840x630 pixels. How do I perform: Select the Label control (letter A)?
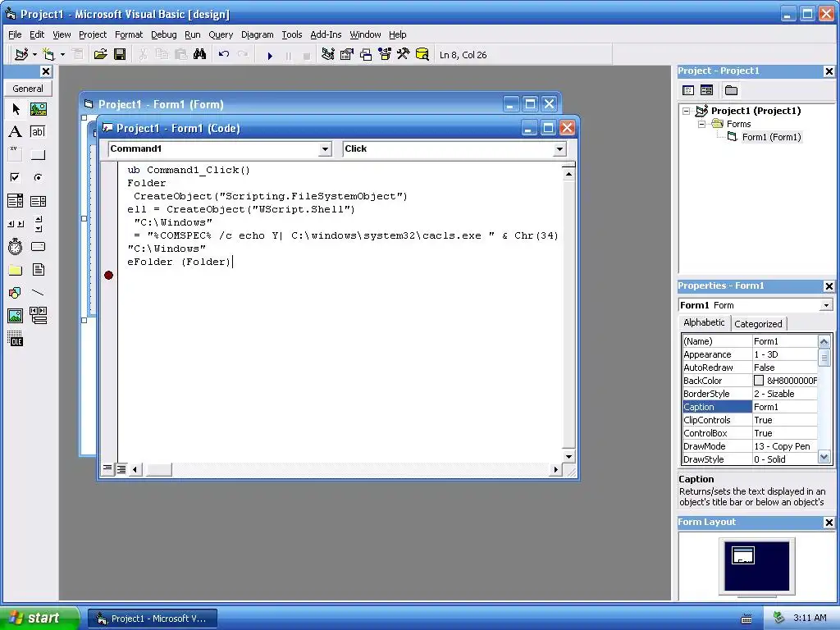pos(16,132)
